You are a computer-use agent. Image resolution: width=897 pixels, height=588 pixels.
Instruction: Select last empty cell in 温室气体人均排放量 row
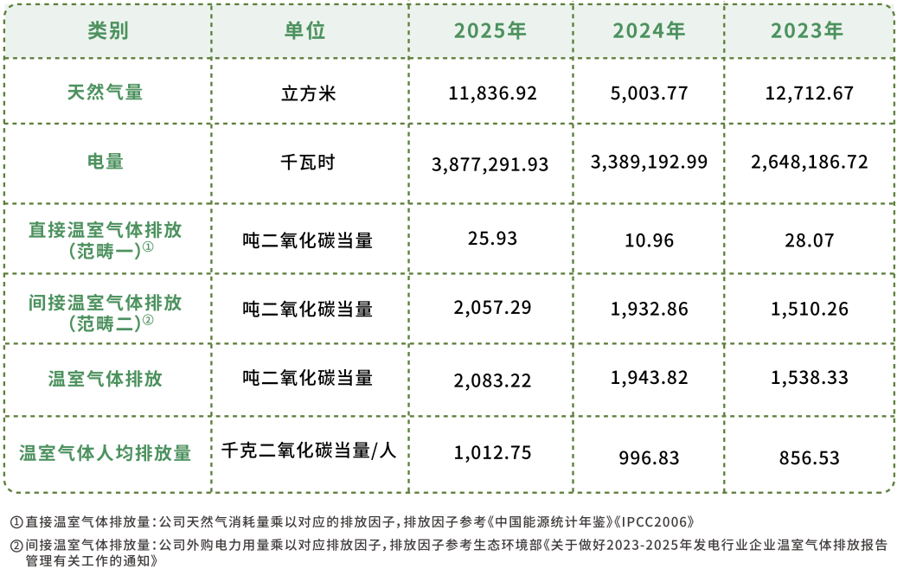[x=808, y=453]
